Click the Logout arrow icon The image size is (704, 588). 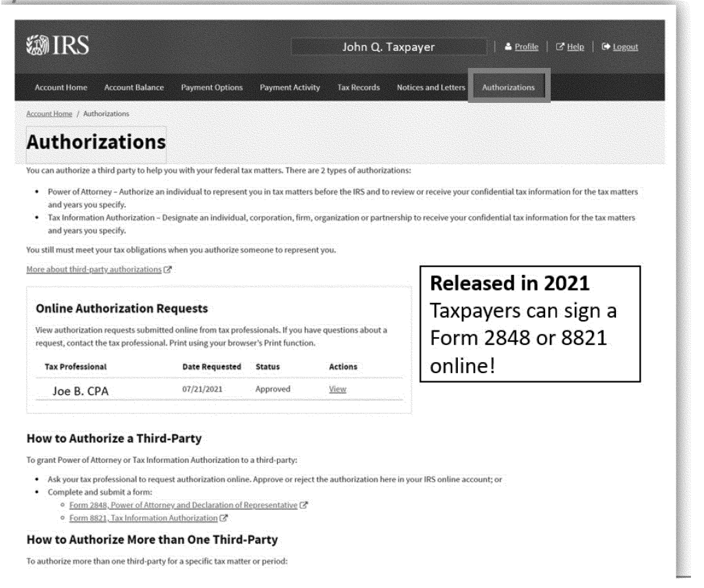606,47
